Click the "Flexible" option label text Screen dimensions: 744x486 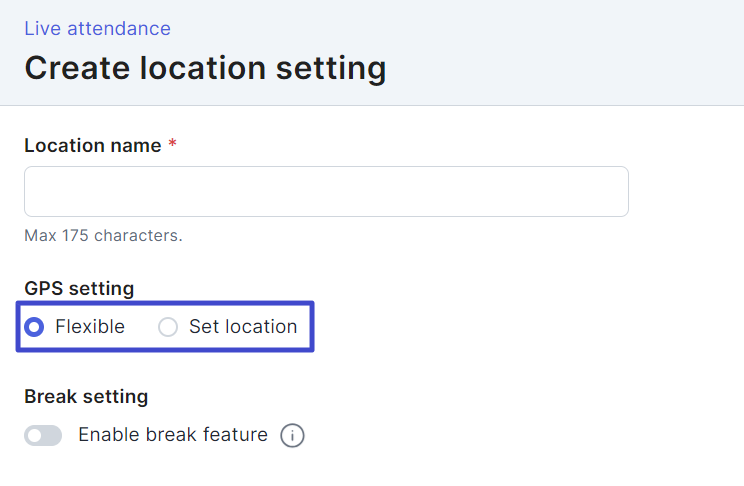pos(90,327)
